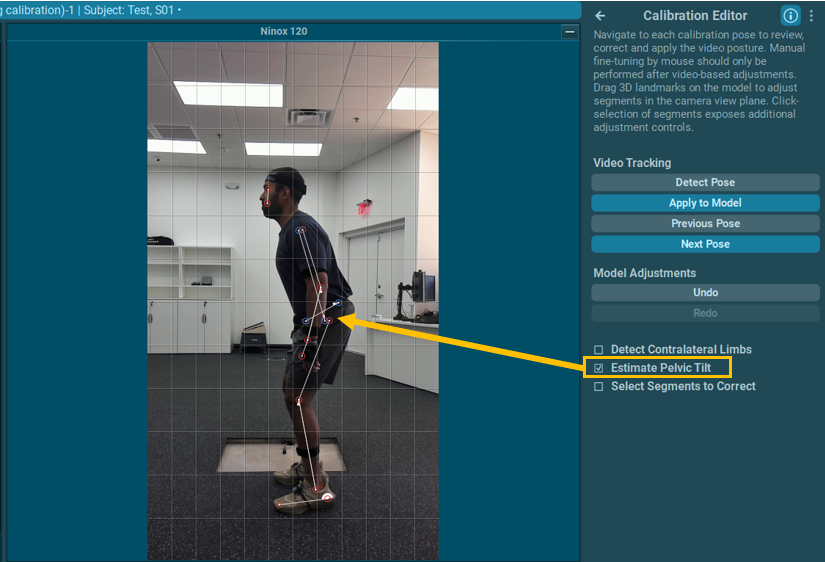Select the toe landmark at the shoe tip
This screenshot has width=825, height=562.
279,505
